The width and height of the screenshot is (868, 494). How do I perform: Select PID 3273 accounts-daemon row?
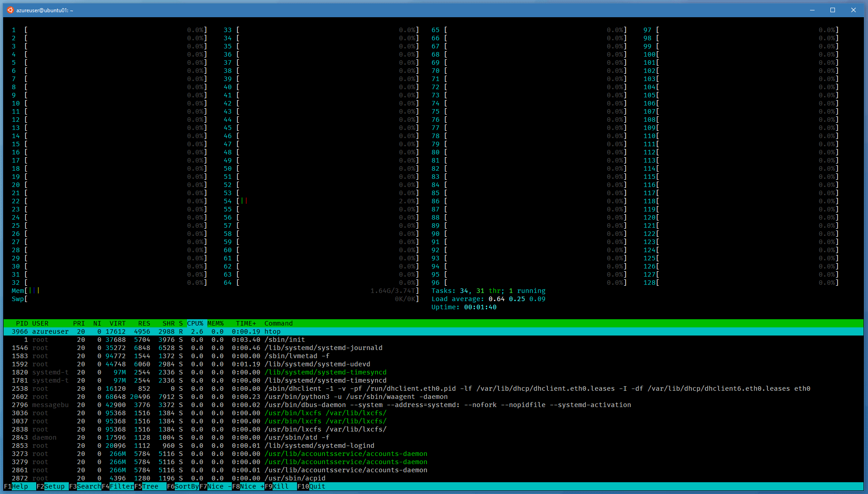(433, 454)
